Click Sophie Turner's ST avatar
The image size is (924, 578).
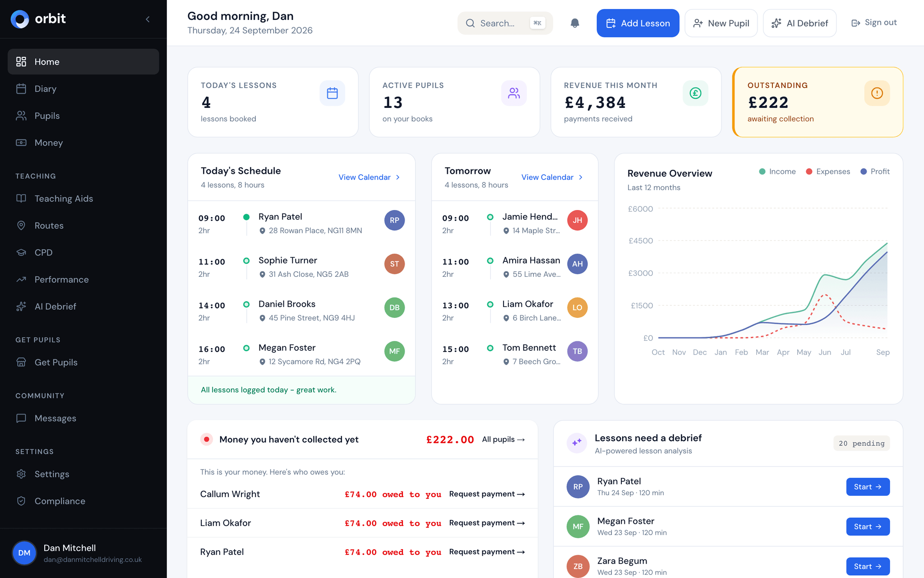point(394,264)
